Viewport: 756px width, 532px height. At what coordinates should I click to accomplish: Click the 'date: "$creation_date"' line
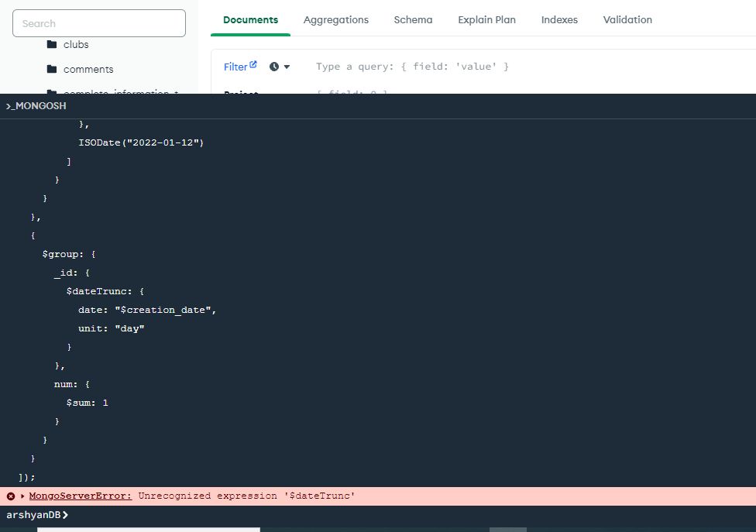[147, 310]
